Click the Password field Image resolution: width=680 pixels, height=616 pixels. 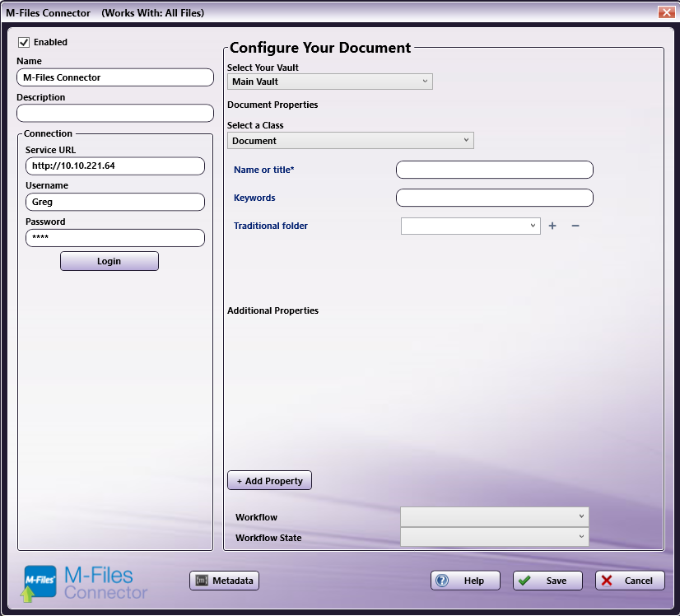click(x=115, y=238)
